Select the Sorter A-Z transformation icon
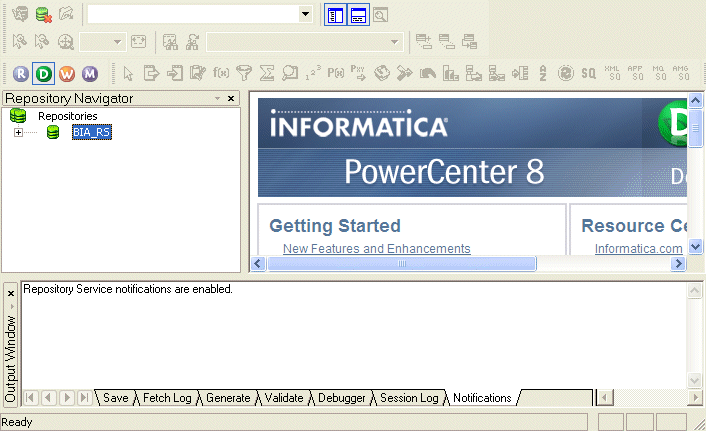 pyautogui.click(x=543, y=73)
